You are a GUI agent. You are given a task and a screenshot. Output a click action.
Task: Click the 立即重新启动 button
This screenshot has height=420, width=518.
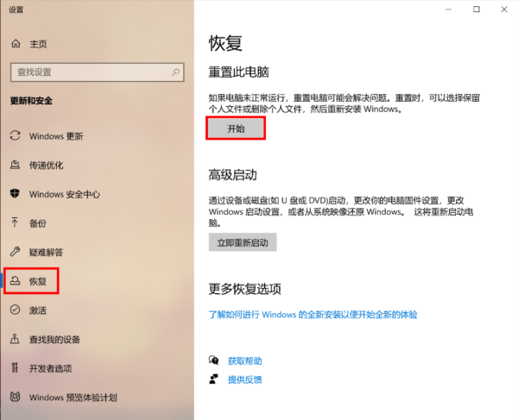coord(243,242)
